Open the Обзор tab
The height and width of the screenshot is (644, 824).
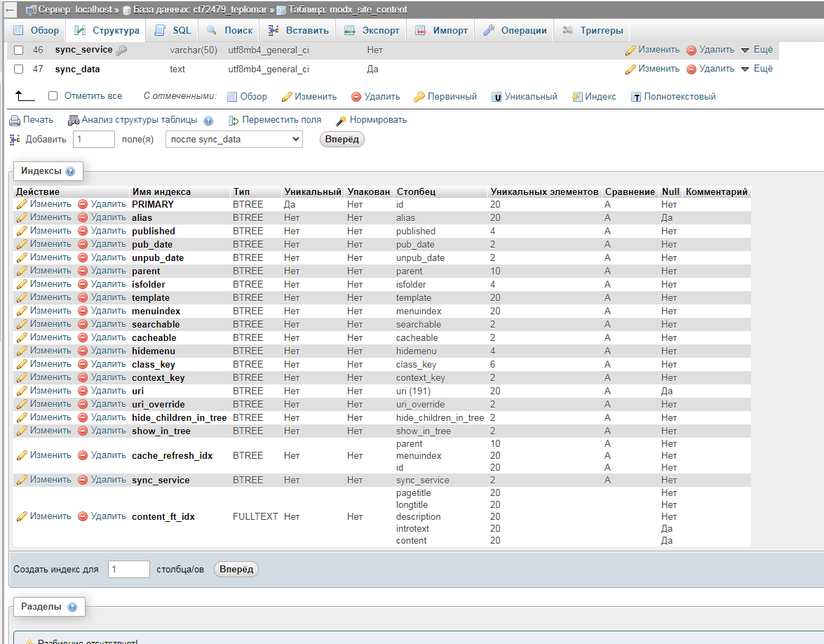(x=36, y=30)
